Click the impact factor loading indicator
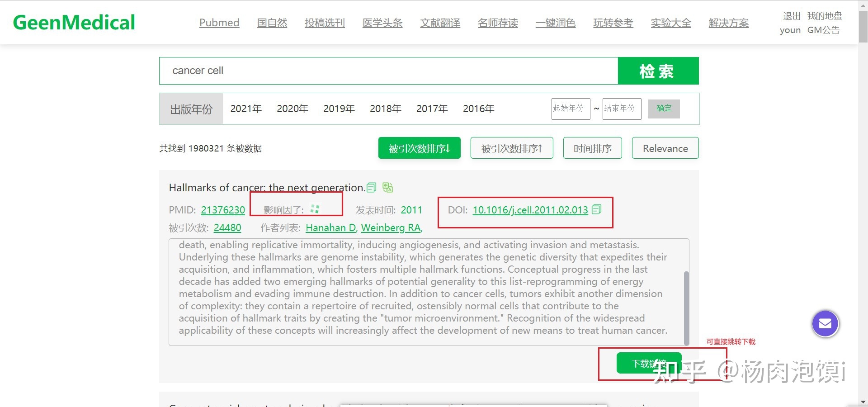 coord(315,209)
